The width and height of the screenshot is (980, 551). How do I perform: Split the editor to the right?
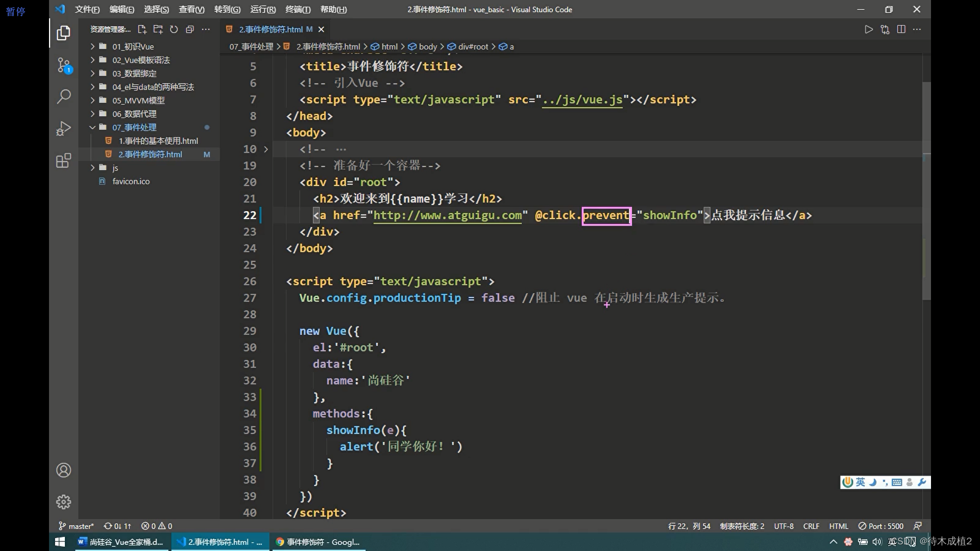pyautogui.click(x=901, y=29)
